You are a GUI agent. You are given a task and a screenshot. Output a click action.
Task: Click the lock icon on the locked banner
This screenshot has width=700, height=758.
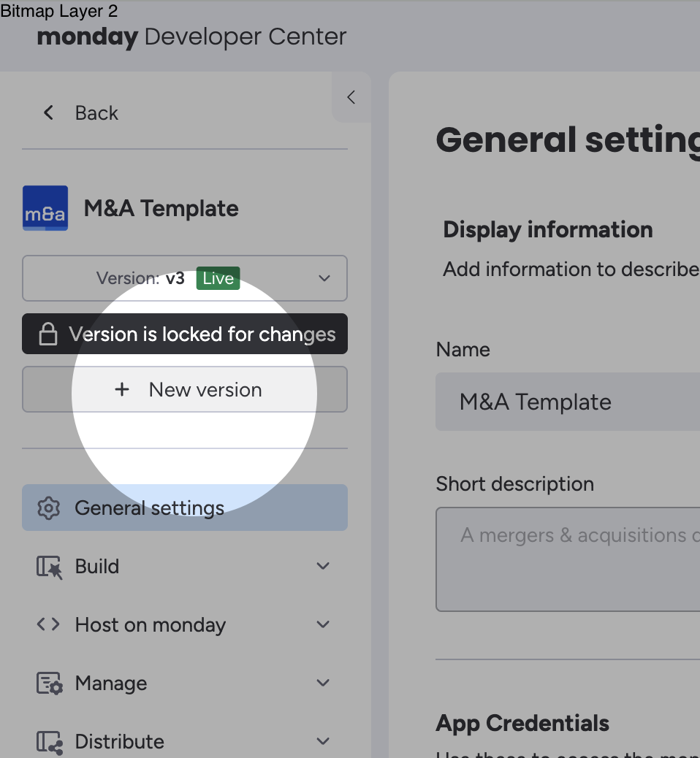coord(48,334)
